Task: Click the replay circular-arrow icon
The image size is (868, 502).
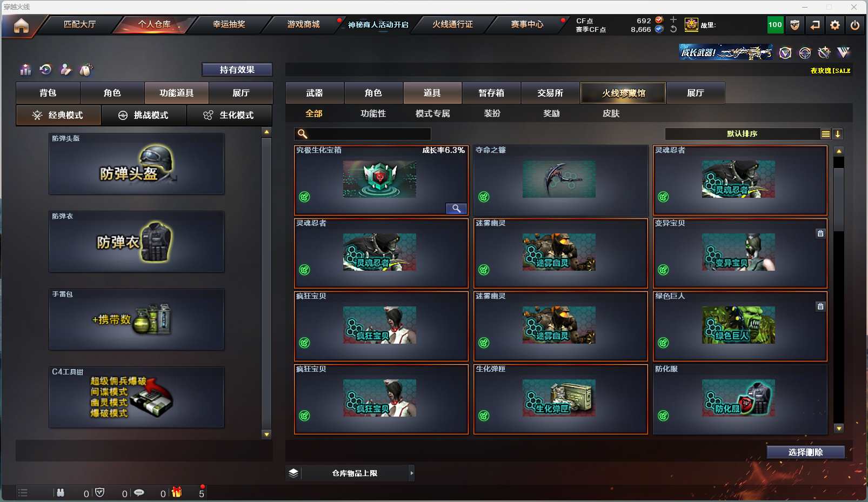Action: pos(45,69)
